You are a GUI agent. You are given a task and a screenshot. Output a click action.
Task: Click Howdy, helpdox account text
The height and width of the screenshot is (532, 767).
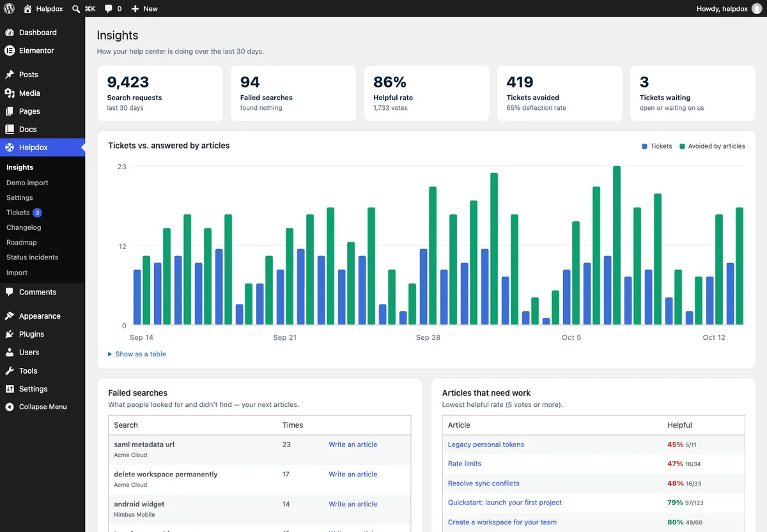722,9
